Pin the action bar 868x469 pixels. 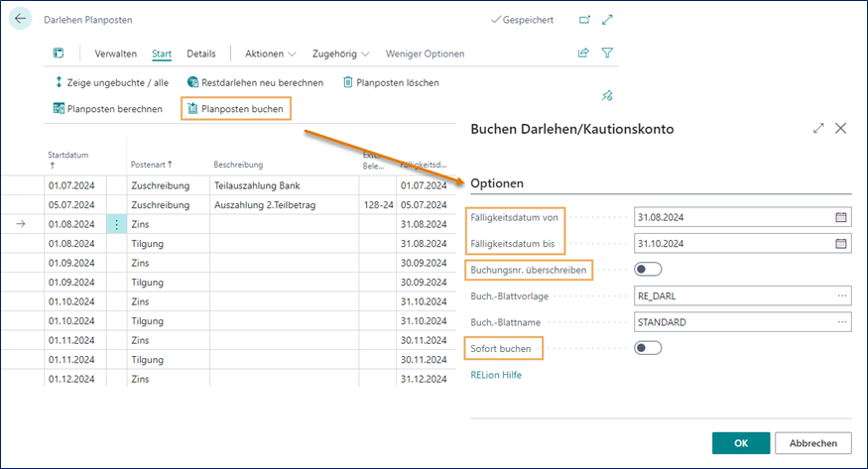607,95
